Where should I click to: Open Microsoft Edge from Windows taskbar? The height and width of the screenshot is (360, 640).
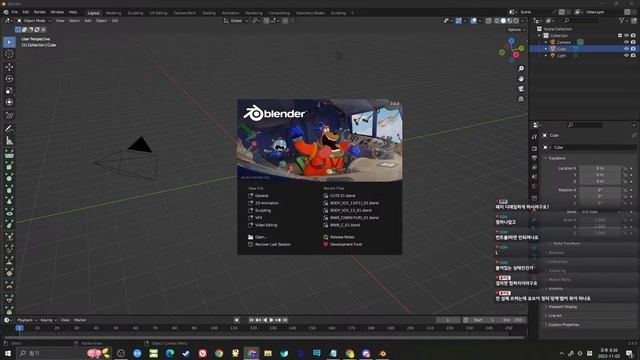point(170,353)
